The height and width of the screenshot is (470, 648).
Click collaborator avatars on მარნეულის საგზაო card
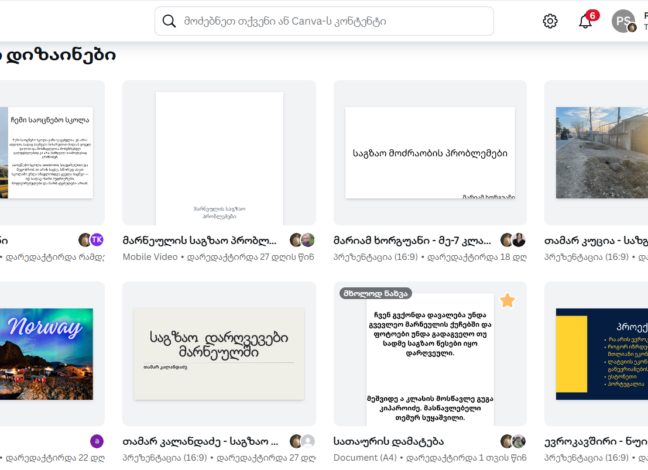pos(302,240)
